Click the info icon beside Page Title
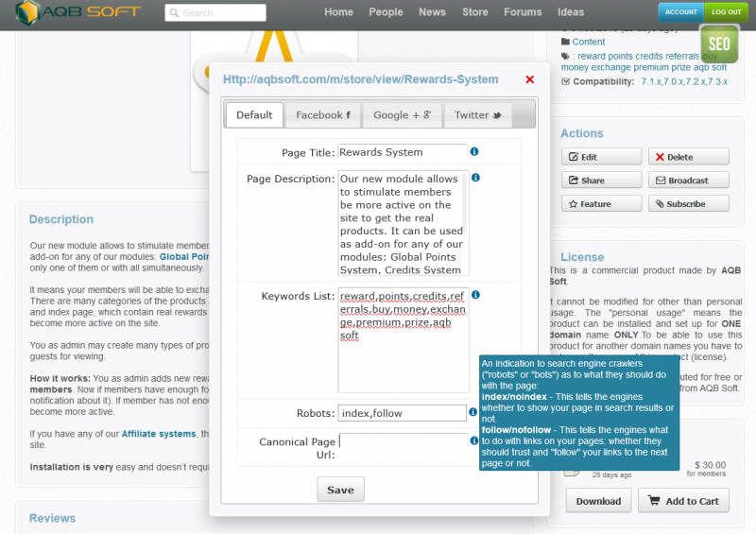Viewport: 756px width, 534px height. (474, 151)
